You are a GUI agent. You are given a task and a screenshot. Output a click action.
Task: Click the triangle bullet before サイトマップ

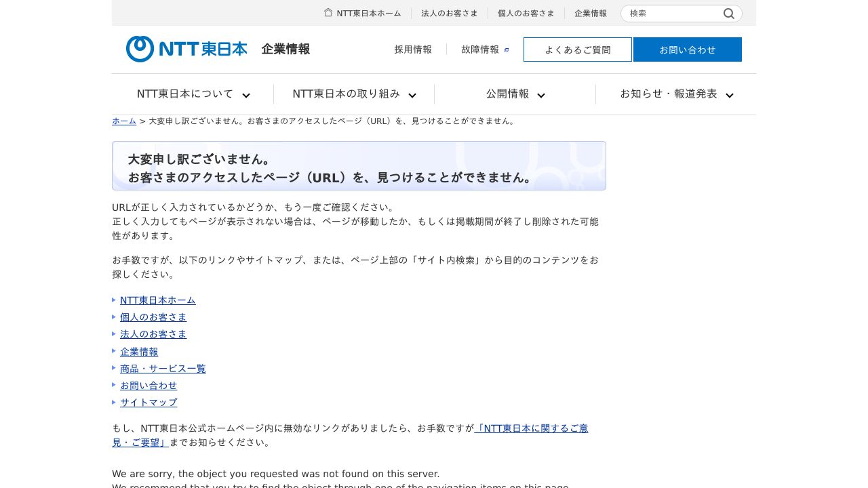[x=114, y=402]
